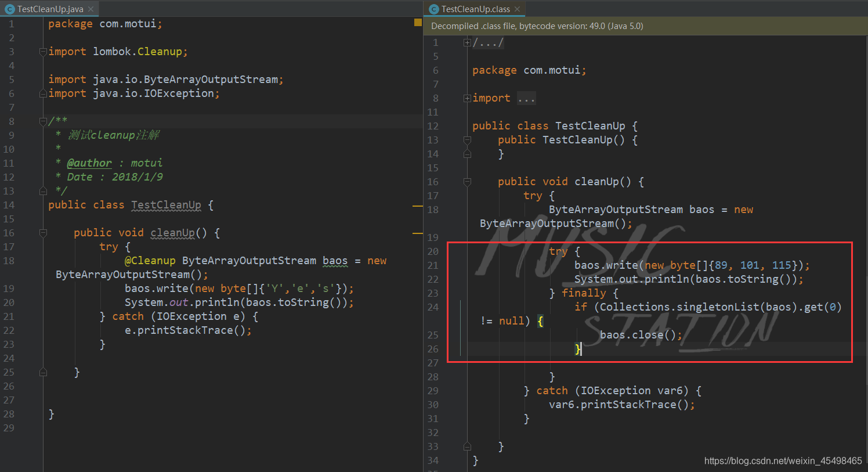Viewport: 868px width, 472px height.
Task: Click the warning stripe mark beside line 16
Action: point(418,233)
